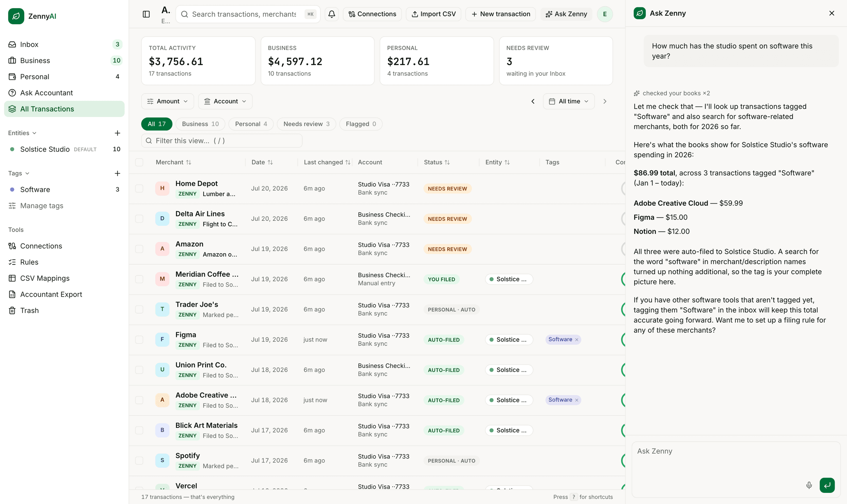
Task: Switch to the All 17 tab
Action: 157,124
